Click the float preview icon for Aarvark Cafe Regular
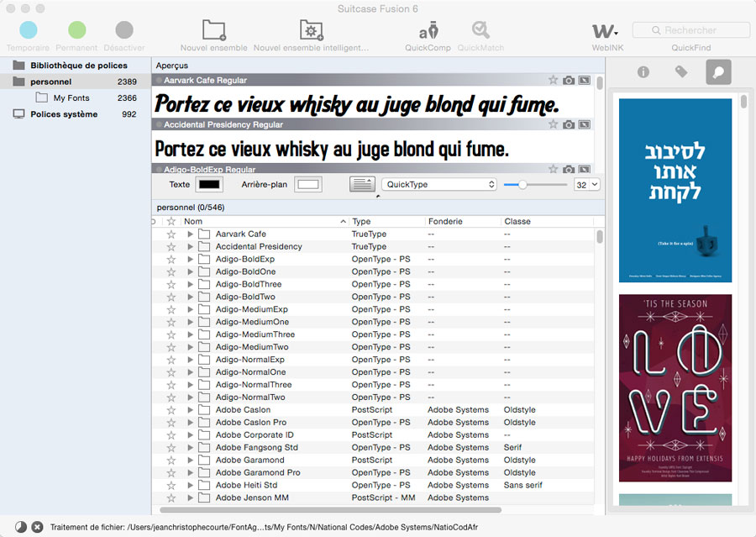 tap(585, 80)
